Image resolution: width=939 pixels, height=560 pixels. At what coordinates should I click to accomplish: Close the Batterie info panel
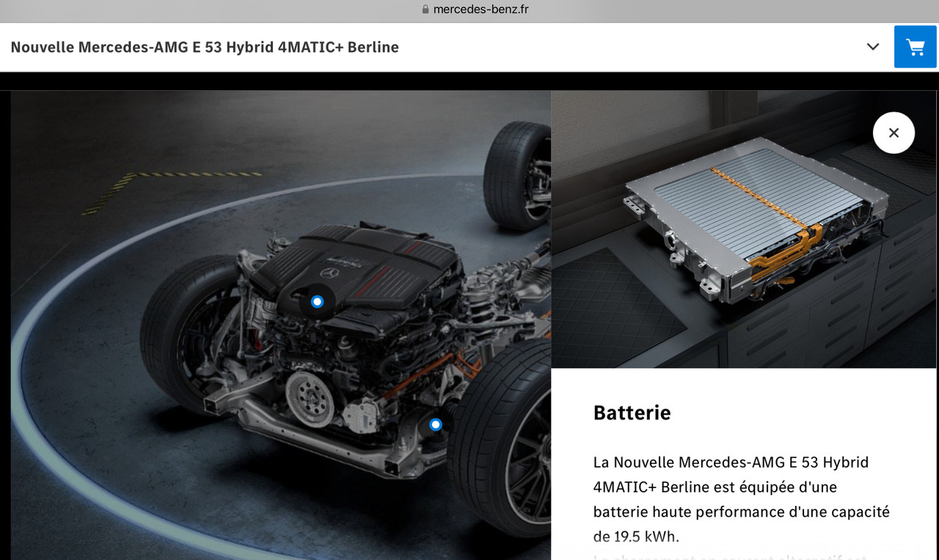pos(894,133)
